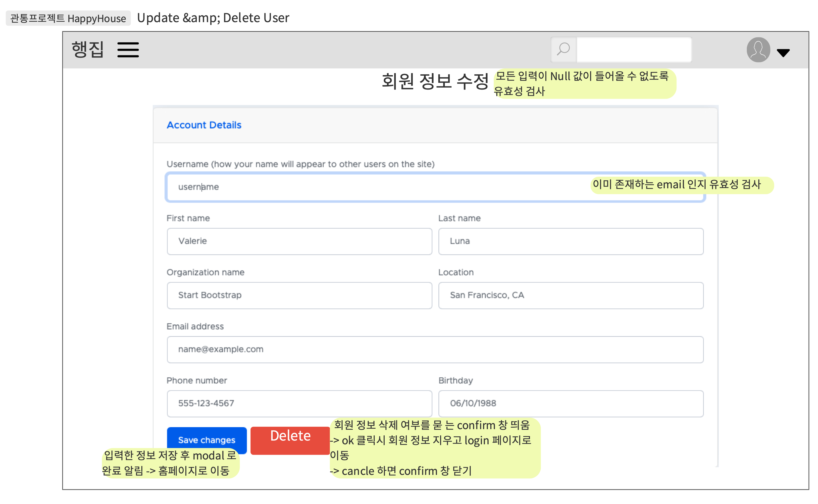Image resolution: width=818 pixels, height=504 pixels.
Task: Click the Update & Delete User title
Action: pyautogui.click(x=214, y=18)
